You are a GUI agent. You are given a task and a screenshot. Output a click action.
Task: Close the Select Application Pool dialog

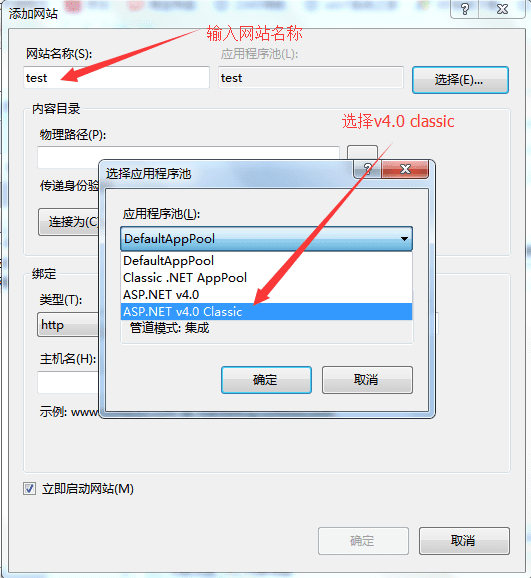(x=405, y=169)
